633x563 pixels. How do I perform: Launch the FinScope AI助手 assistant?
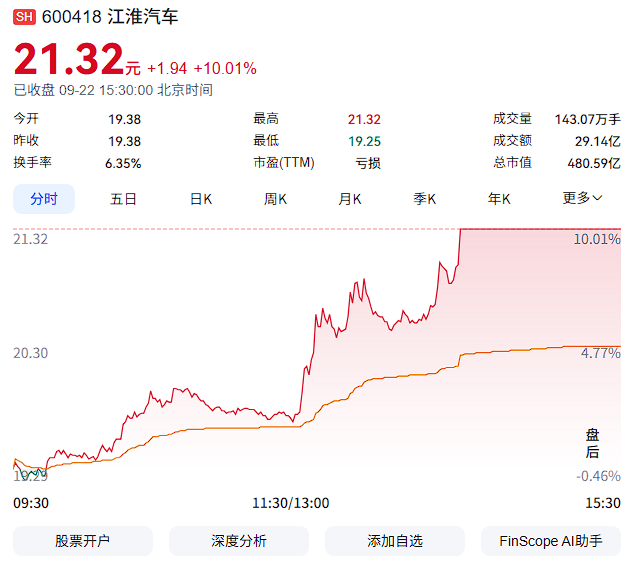pos(551,541)
